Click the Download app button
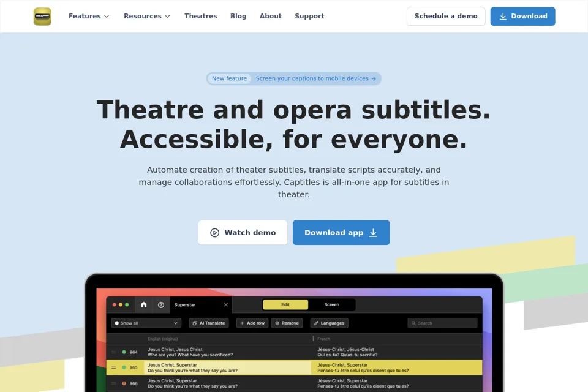Image resolution: width=588 pixels, height=392 pixels. point(341,233)
